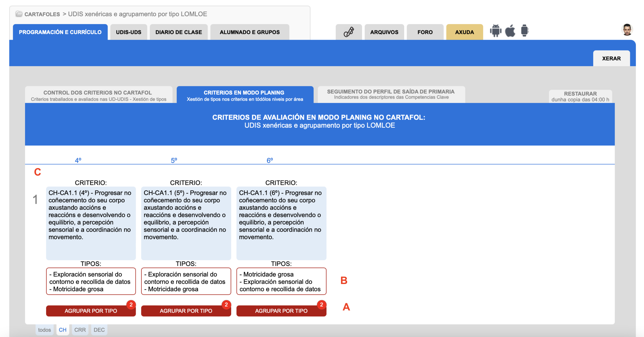The image size is (644, 337).
Task: Click the 4º level column header
Action: [x=78, y=160]
